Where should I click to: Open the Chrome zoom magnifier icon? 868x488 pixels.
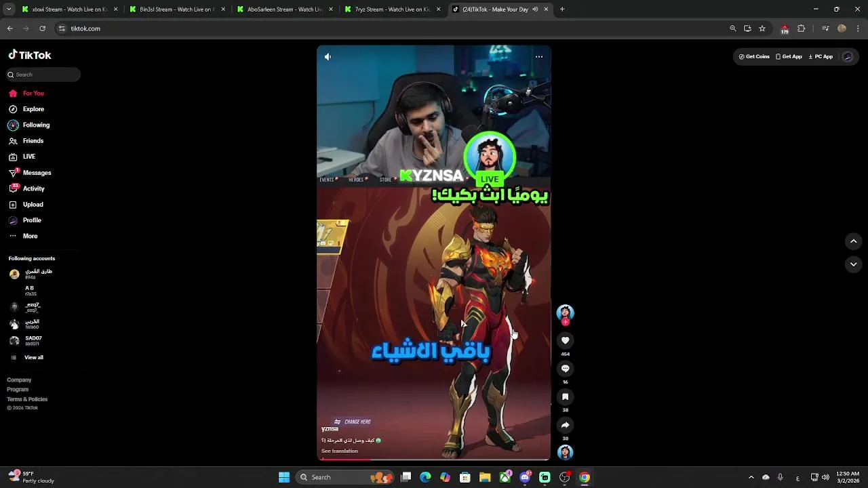point(733,28)
